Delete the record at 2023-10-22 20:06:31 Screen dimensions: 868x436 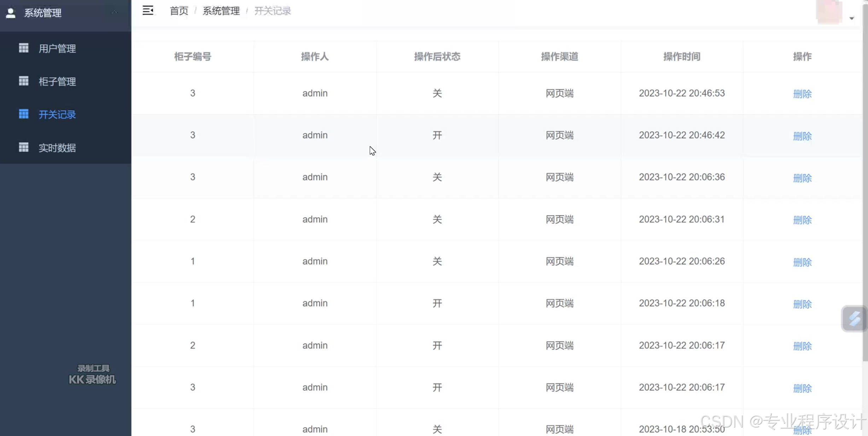(x=802, y=220)
